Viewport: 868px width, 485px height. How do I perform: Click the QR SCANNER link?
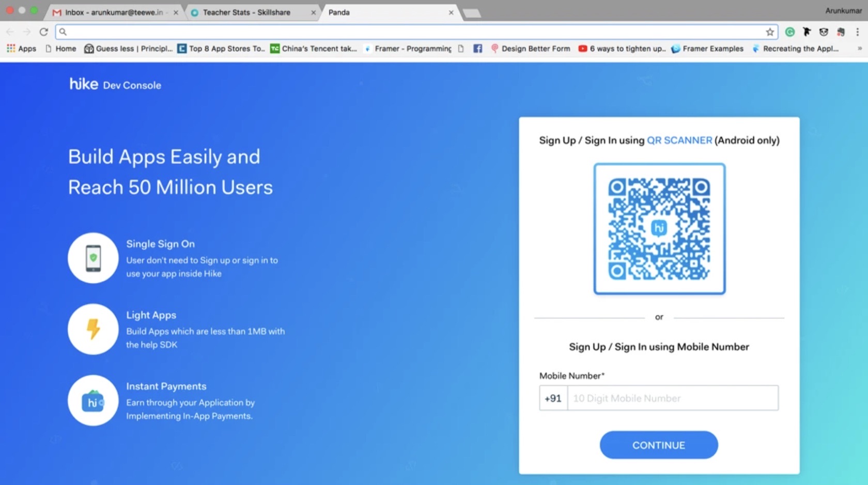click(x=679, y=140)
